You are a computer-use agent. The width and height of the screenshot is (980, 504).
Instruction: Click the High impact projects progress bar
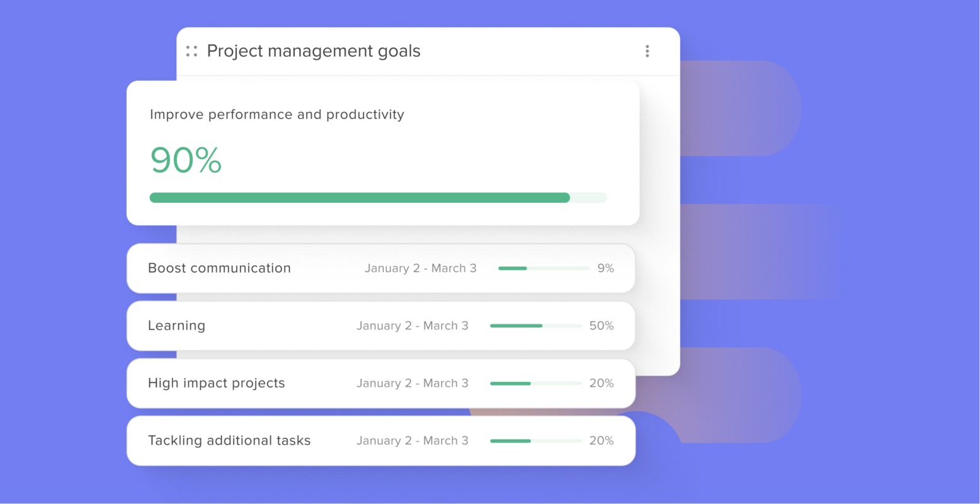pos(535,383)
